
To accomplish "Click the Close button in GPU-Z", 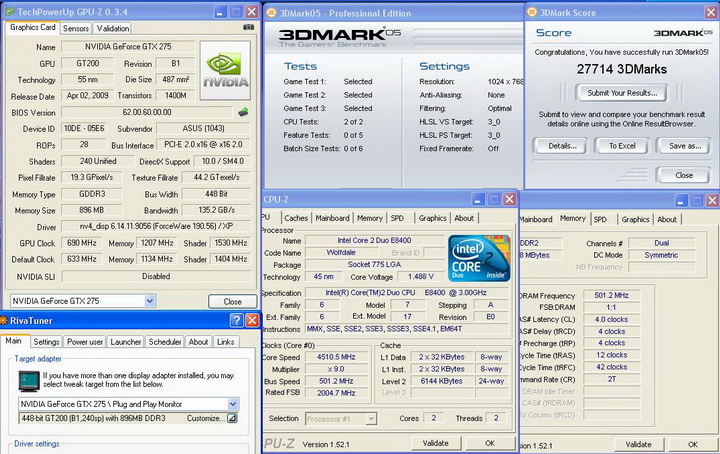I will (232, 302).
